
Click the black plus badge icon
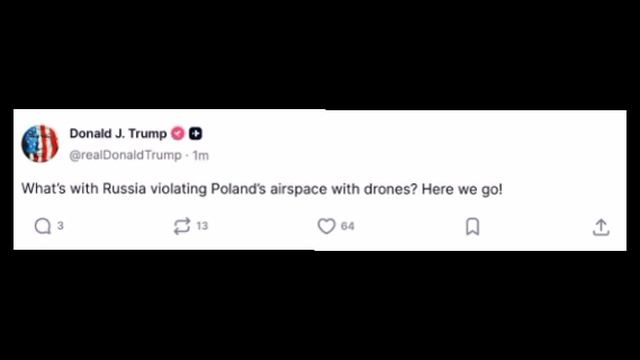click(x=196, y=133)
